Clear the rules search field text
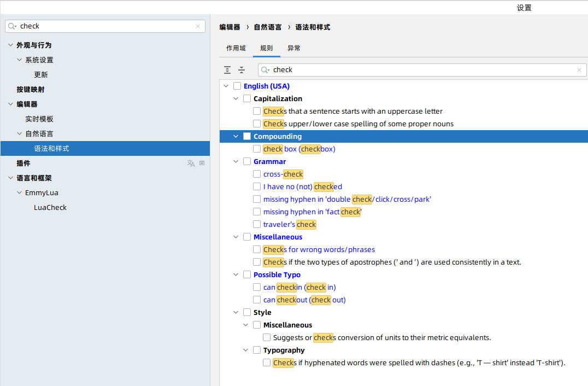This screenshot has height=386, width=588. [579, 70]
